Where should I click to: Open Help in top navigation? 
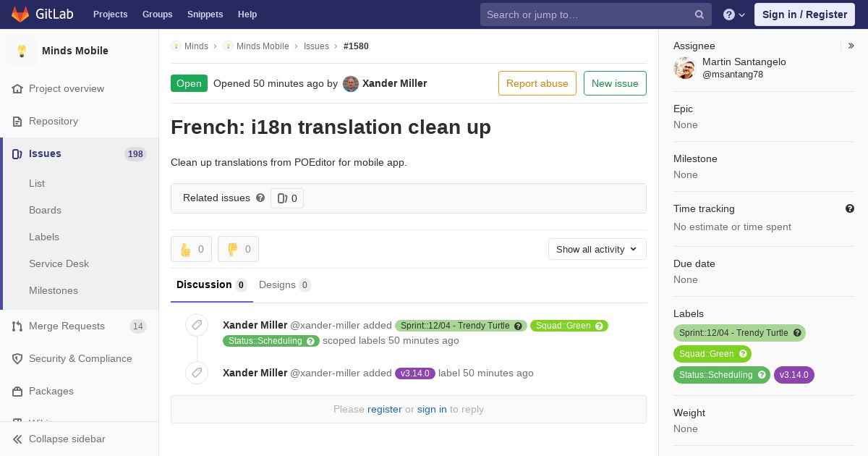[247, 14]
